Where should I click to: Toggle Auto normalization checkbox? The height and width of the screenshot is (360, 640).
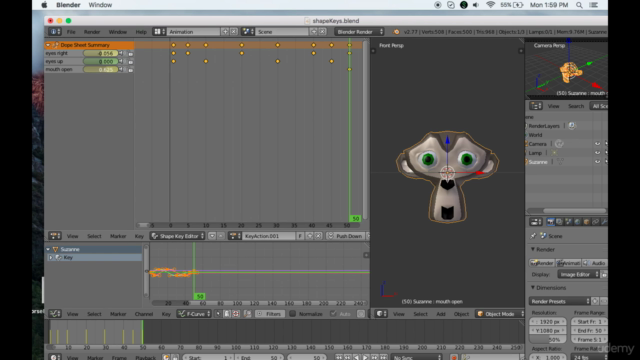pos(333,314)
